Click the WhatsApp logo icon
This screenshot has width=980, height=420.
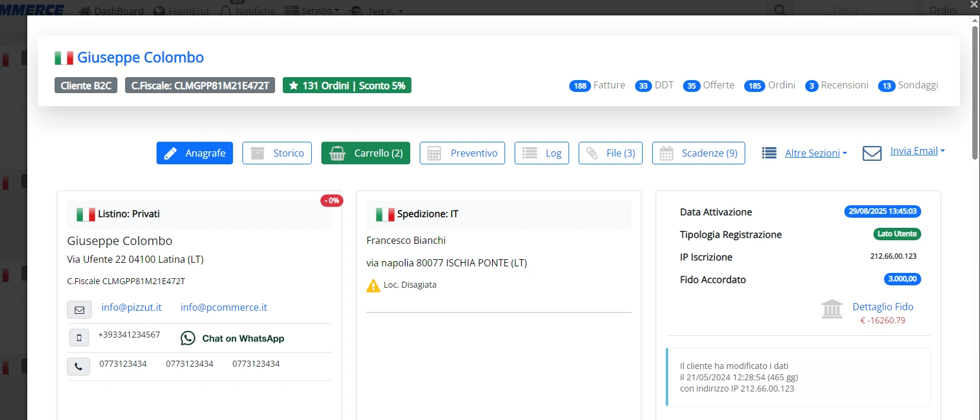pyautogui.click(x=188, y=338)
